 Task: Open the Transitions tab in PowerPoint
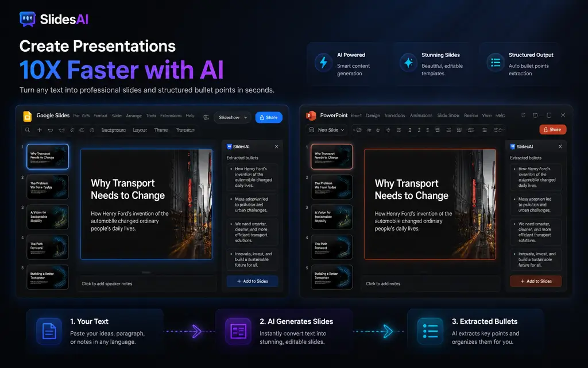(394, 116)
